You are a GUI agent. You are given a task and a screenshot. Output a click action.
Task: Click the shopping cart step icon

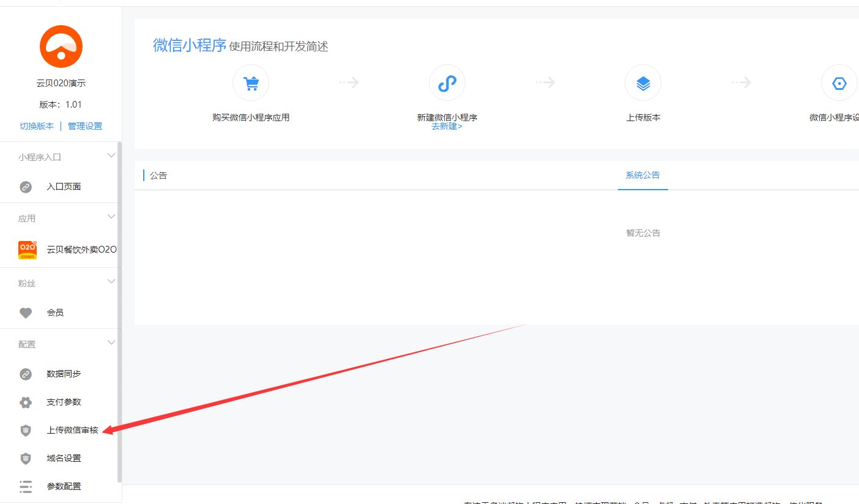point(251,83)
